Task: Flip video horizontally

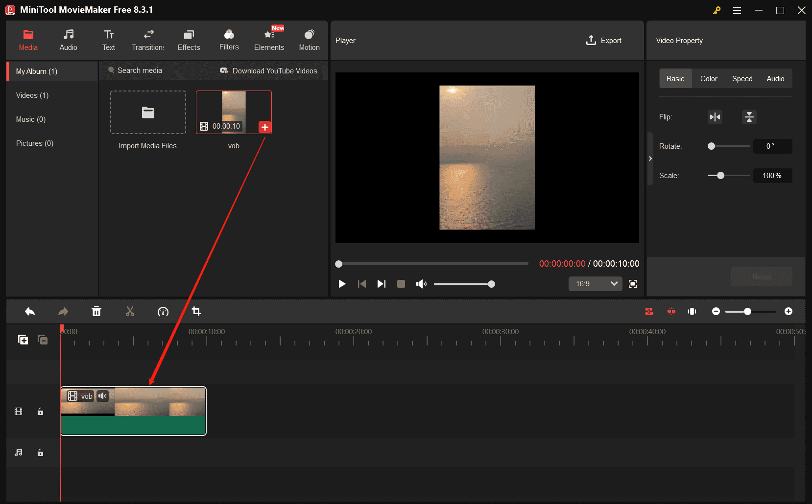Action: pos(715,117)
